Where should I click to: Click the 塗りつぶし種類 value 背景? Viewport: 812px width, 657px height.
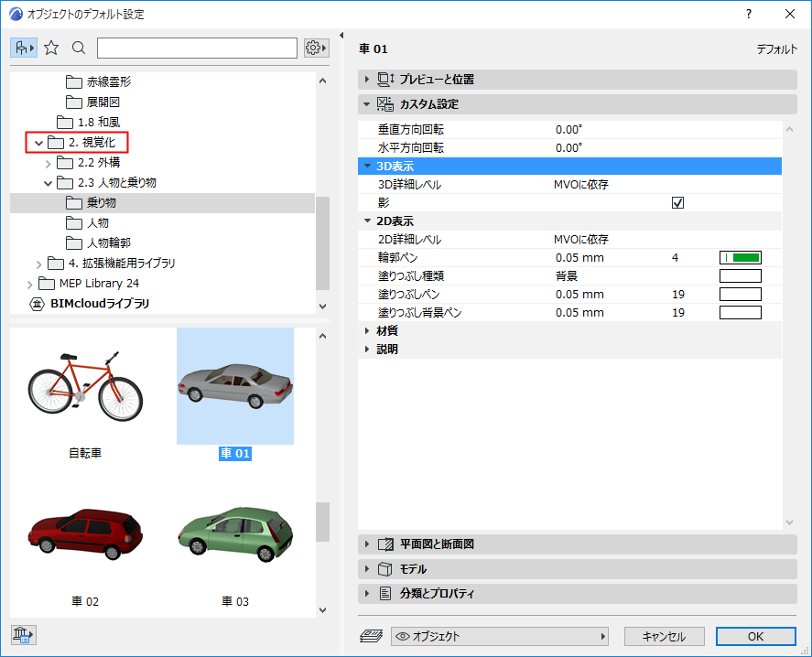click(x=567, y=276)
